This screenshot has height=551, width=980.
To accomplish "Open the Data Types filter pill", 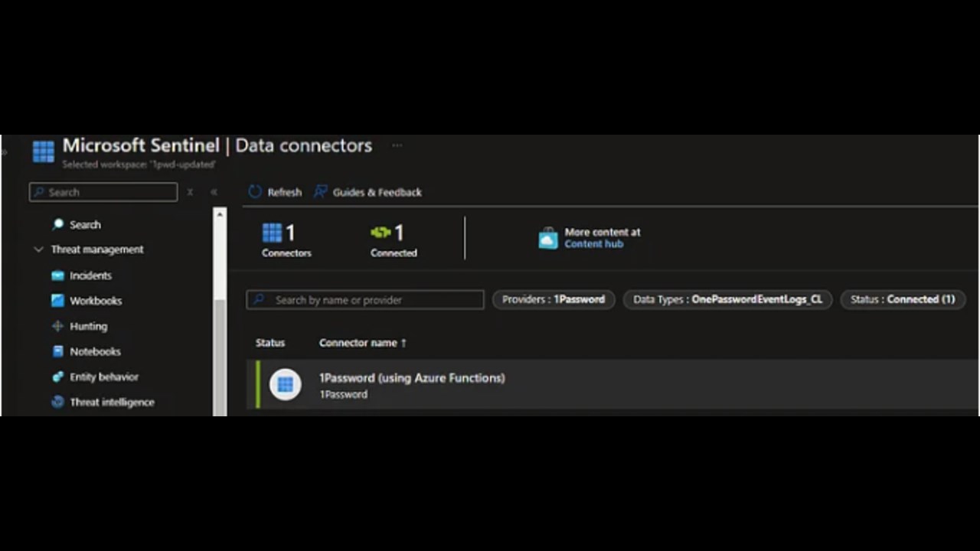I will click(727, 299).
